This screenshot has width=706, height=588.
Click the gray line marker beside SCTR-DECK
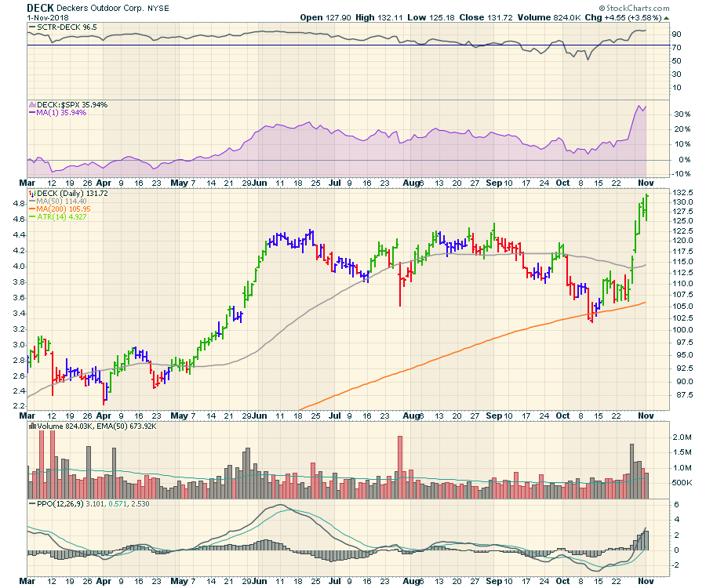point(31,27)
